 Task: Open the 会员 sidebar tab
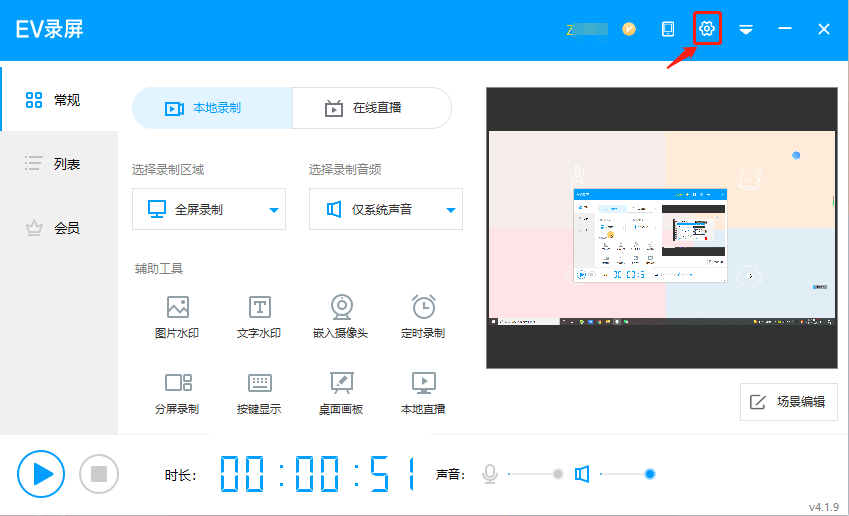click(x=58, y=228)
